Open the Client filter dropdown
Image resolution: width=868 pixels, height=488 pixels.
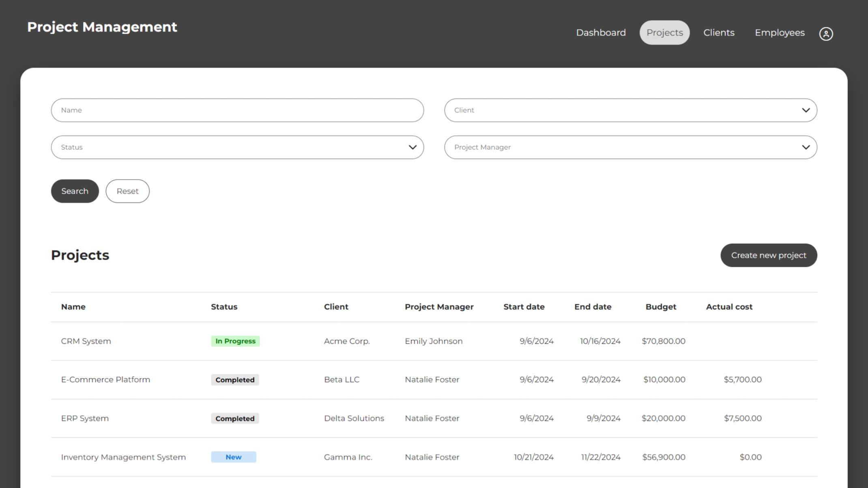tap(631, 110)
